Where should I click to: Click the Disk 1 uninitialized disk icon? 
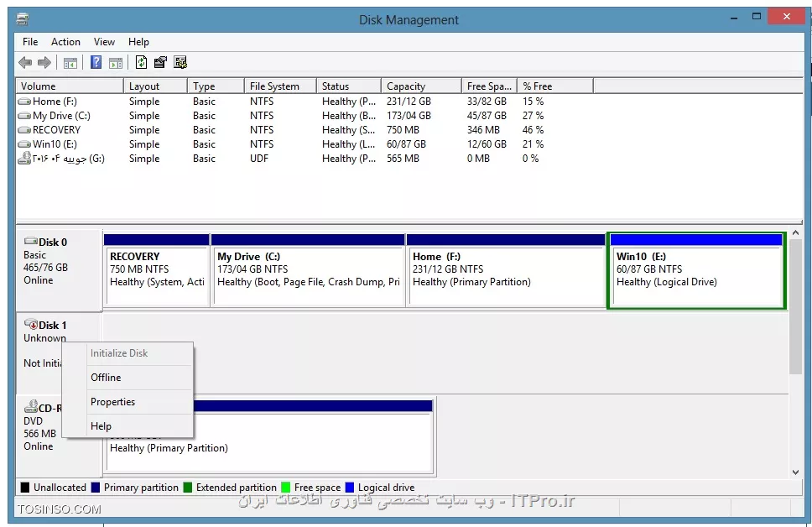30,325
